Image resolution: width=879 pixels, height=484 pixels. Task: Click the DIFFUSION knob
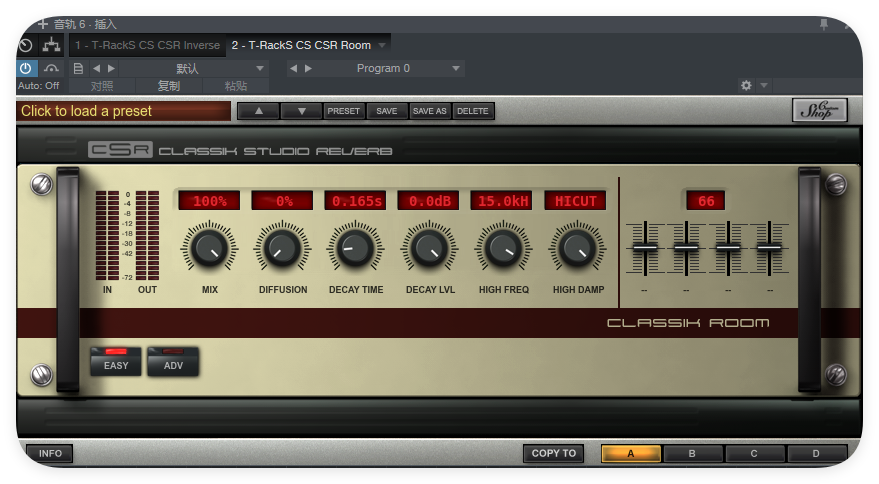pyautogui.click(x=282, y=248)
